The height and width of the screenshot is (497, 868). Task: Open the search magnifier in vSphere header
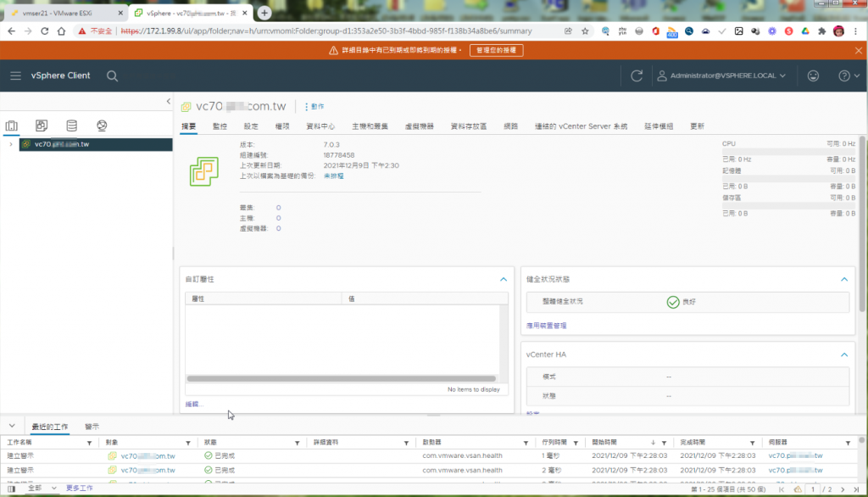pyautogui.click(x=112, y=76)
